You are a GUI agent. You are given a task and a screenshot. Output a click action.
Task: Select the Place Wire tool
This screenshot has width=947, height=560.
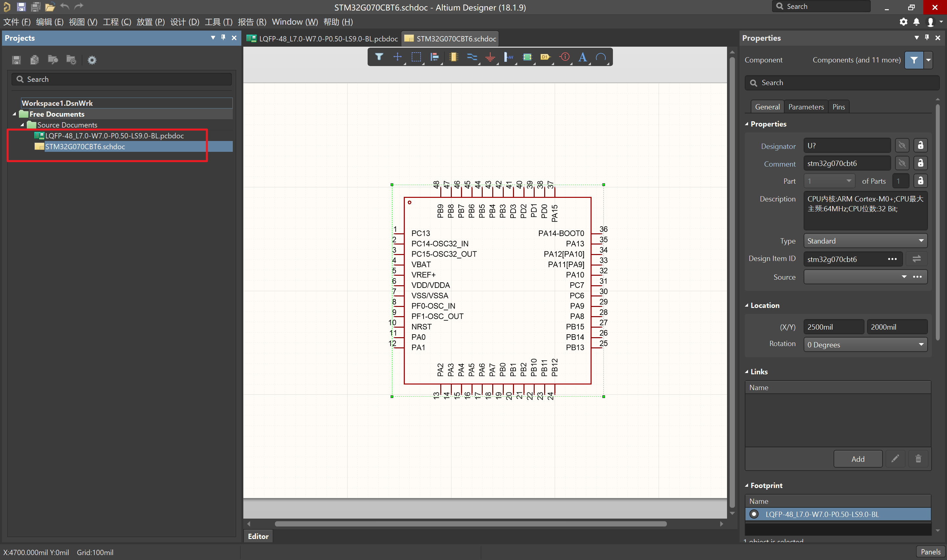coord(472,57)
